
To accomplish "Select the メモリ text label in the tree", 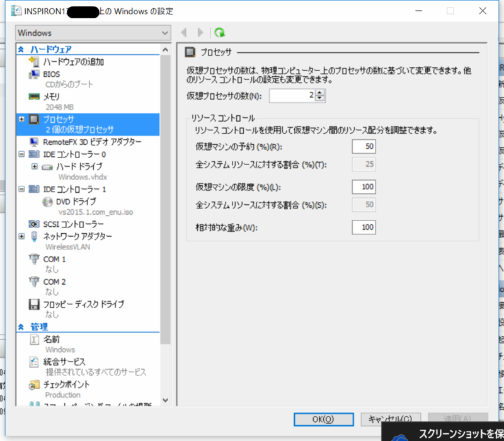I will coord(52,97).
